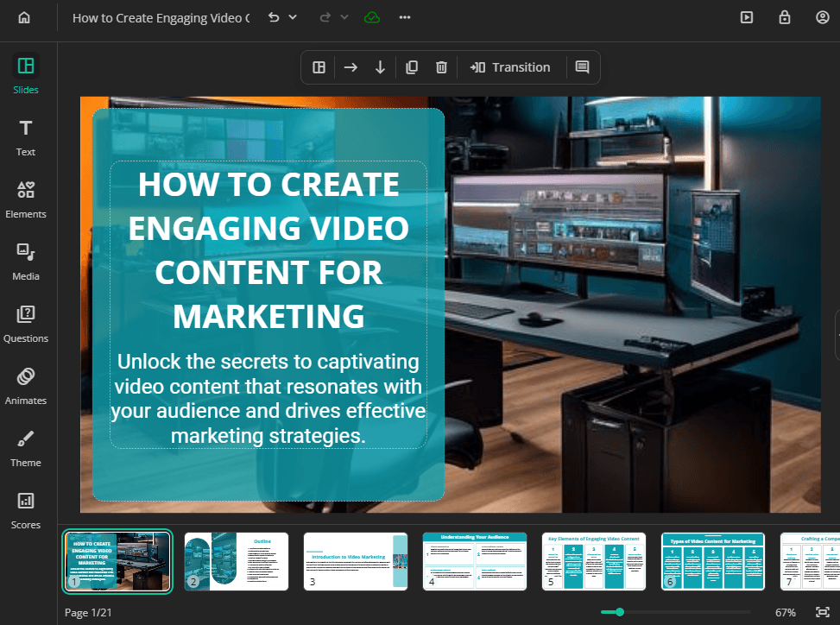Open the user account profile
The image size is (840, 625).
click(822, 17)
